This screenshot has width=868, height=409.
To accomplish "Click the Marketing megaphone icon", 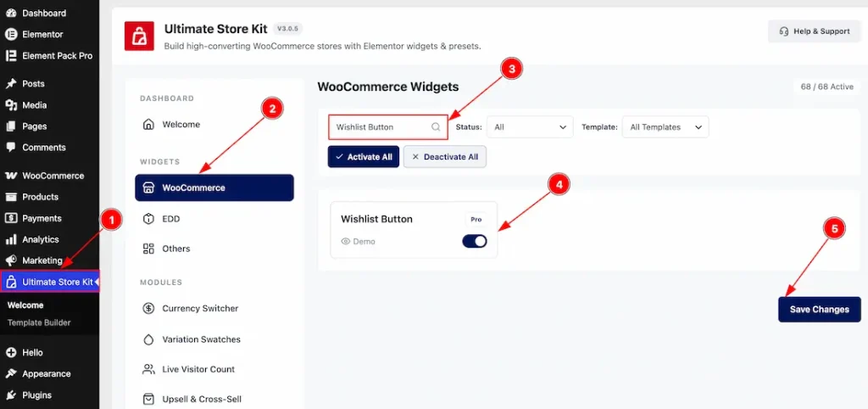I will [x=10, y=261].
